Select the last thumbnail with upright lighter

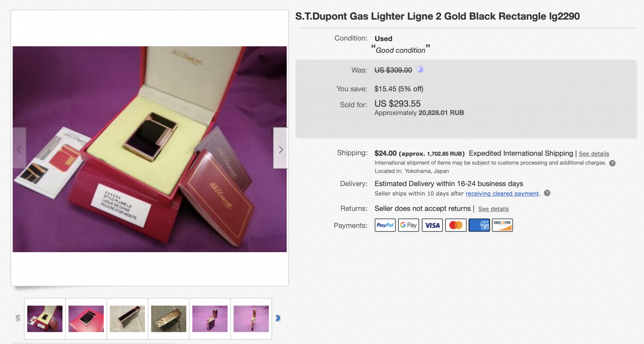[x=251, y=319]
